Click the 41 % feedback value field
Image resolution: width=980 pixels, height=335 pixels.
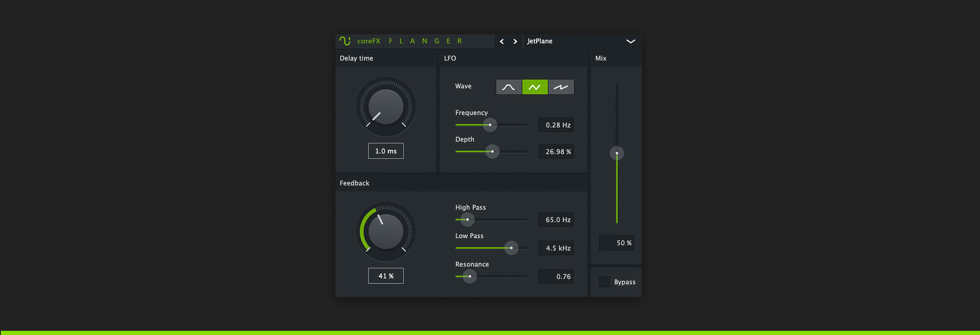386,276
